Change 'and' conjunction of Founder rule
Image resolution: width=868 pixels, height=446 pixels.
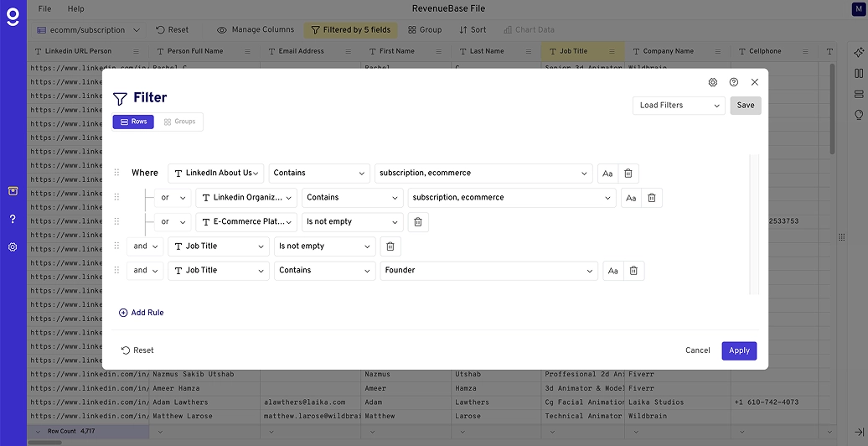click(x=145, y=271)
